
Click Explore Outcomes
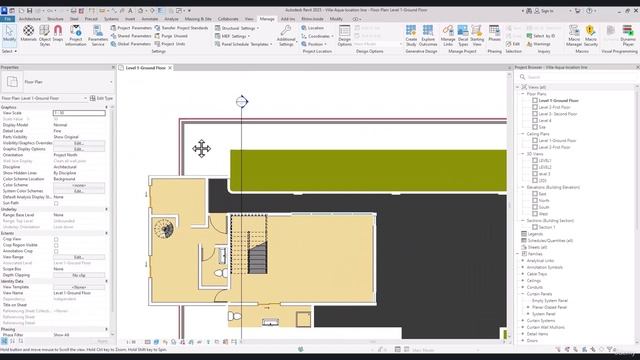[428, 35]
